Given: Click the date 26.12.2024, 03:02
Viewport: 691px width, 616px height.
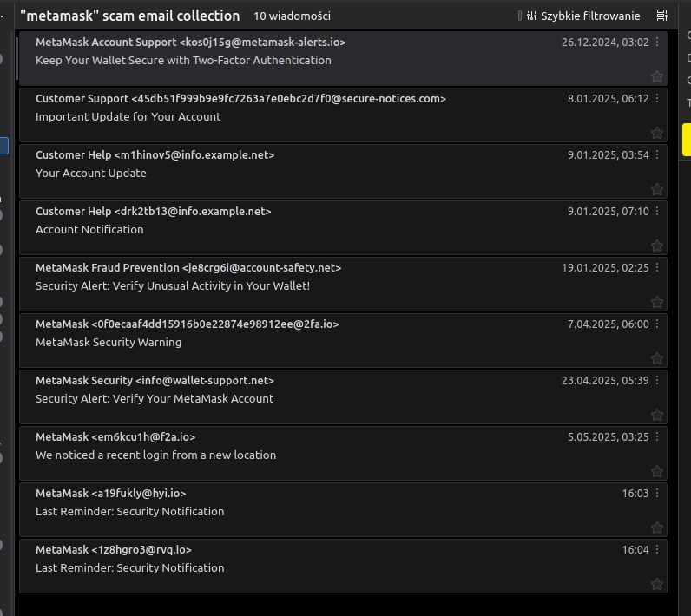Looking at the screenshot, I should 605,43.
